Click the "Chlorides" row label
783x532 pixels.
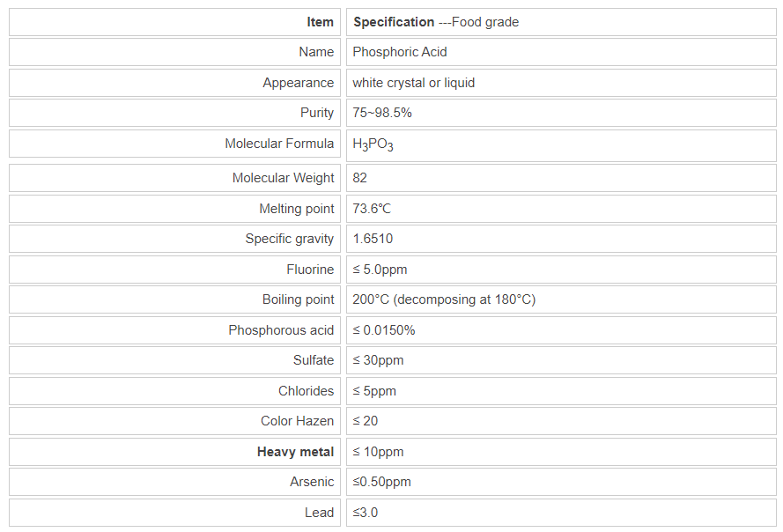point(307,391)
